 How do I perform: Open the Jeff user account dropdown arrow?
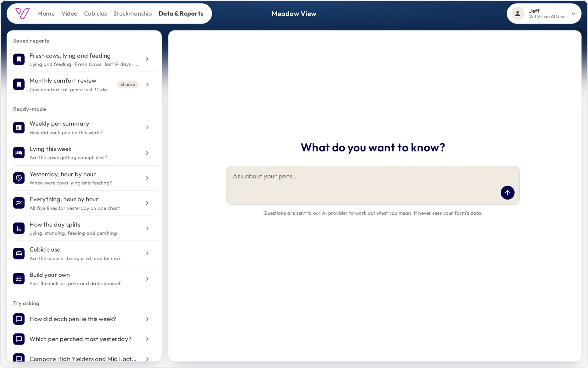tap(573, 14)
